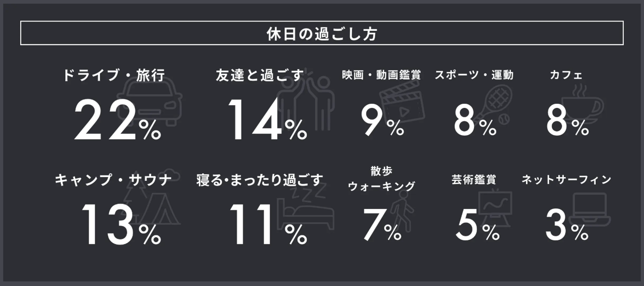Select the 22% statistic value
The image size is (644, 286).
pos(117,120)
